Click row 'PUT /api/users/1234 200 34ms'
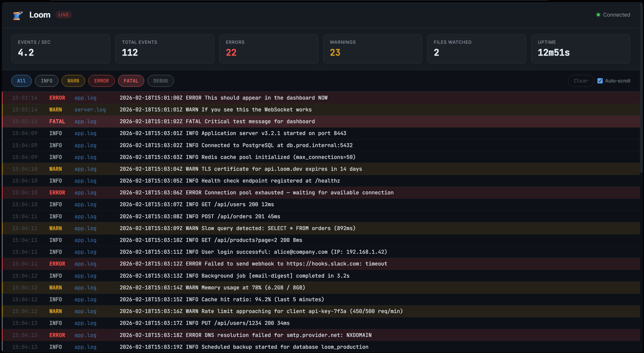 pos(321,323)
